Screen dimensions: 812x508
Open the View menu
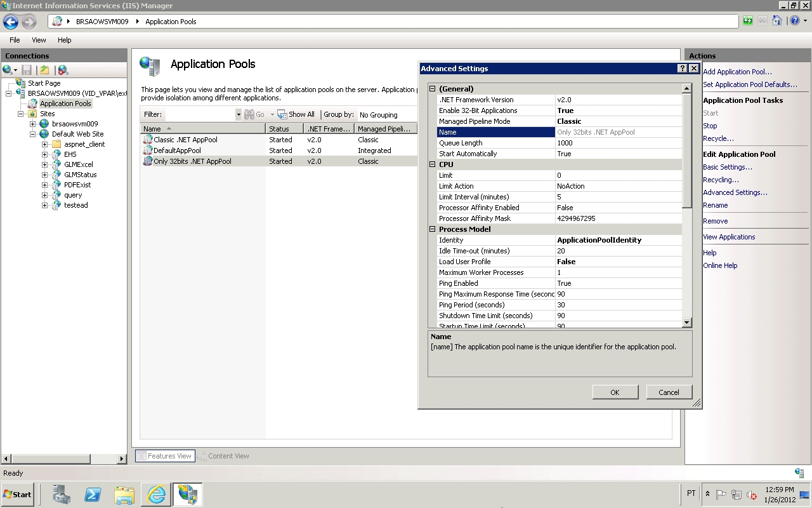point(39,39)
